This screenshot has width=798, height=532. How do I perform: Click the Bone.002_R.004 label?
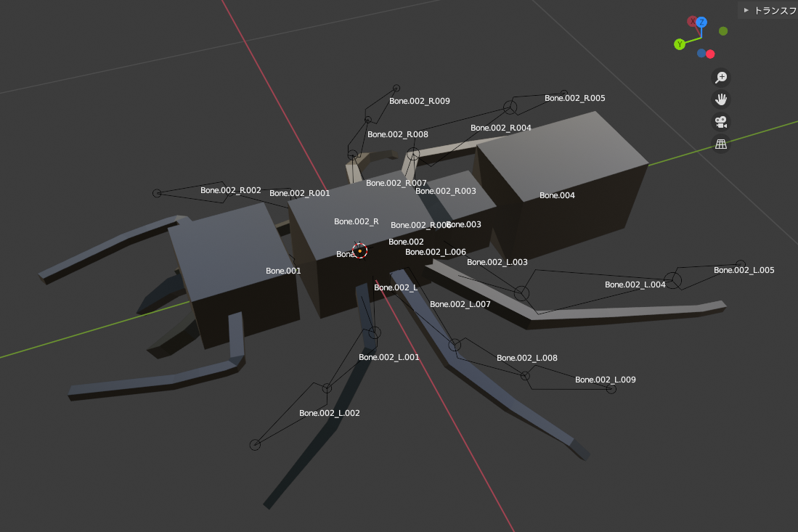pos(501,128)
